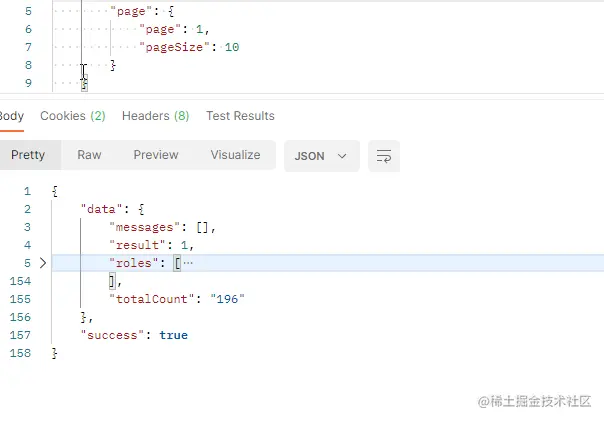Click the "messages" key in response
Screen dimensions: 604x421
pyautogui.click(x=144, y=227)
